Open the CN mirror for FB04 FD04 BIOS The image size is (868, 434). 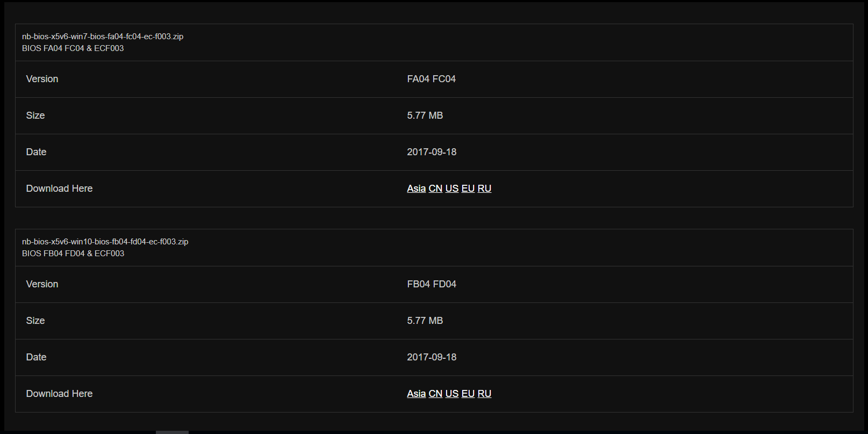[x=435, y=394]
